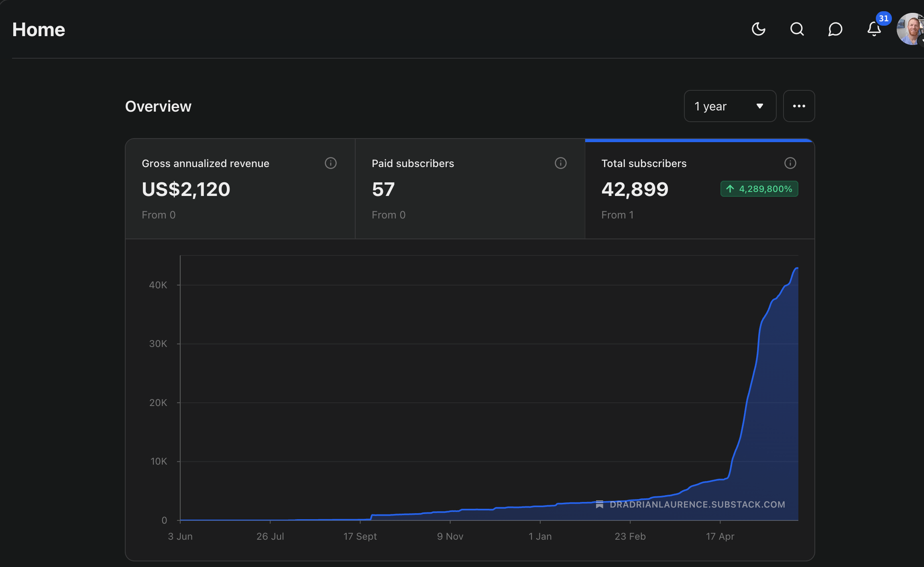Open notifications bell with 31 badge
This screenshot has width=924, height=567.
pyautogui.click(x=874, y=29)
